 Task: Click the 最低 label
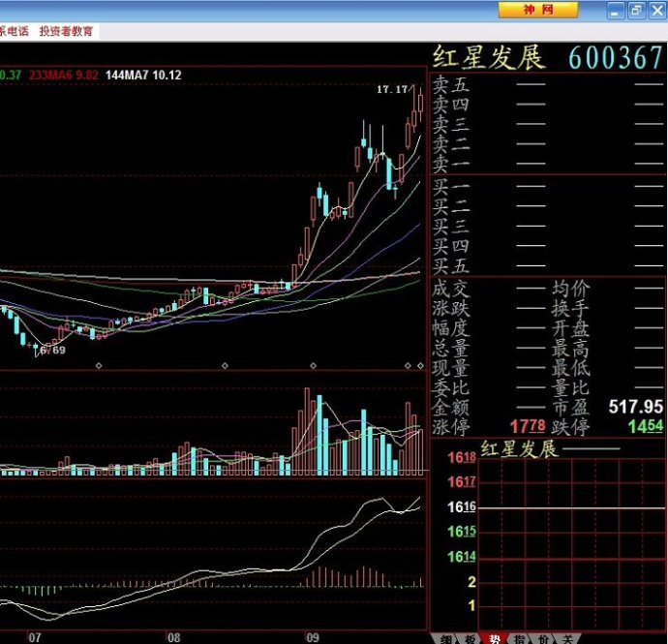click(x=571, y=368)
